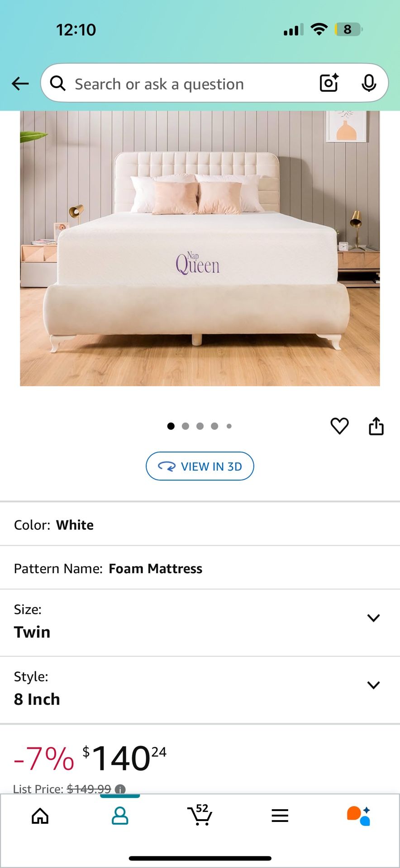
Task: Open camera lens search icon
Action: pos(329,83)
